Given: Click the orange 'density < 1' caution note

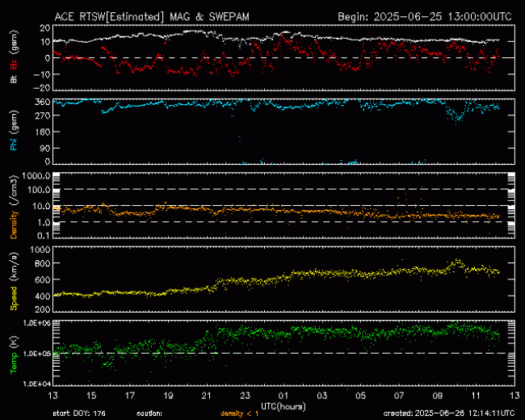Looking at the screenshot, I should [x=239, y=414].
